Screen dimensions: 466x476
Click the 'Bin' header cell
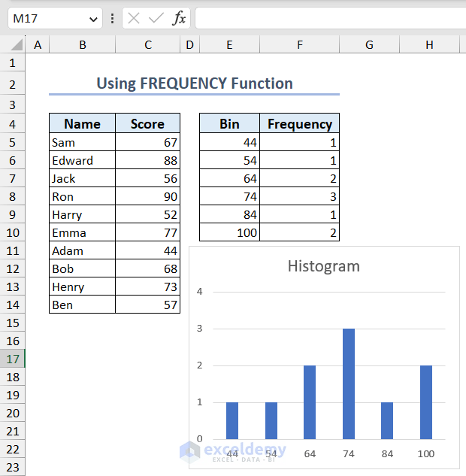click(x=230, y=123)
